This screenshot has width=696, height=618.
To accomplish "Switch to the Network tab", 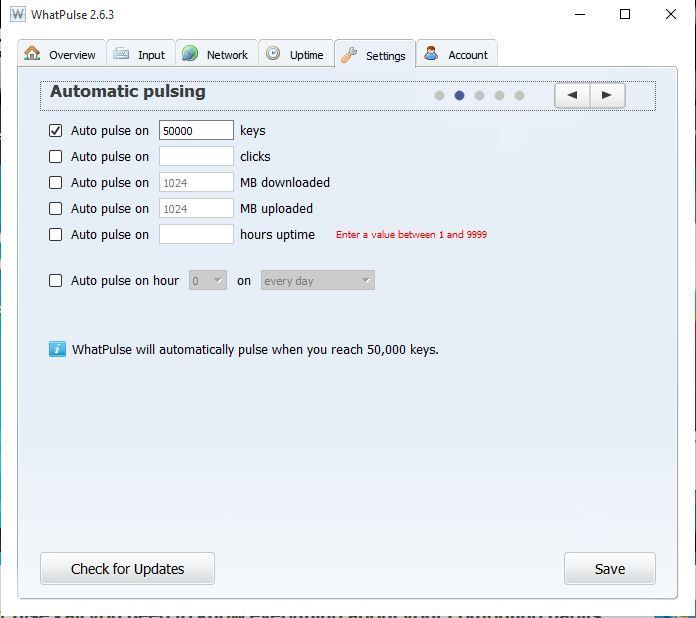I will point(217,54).
